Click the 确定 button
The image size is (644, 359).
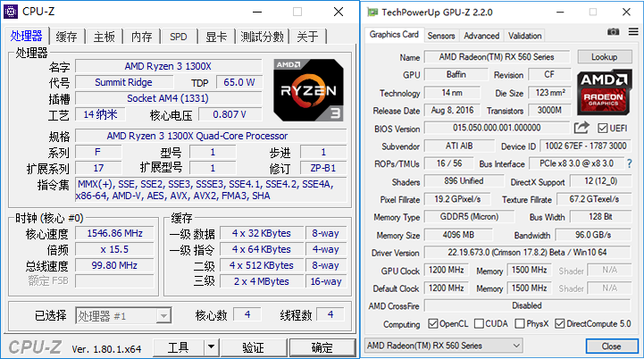click(322, 347)
